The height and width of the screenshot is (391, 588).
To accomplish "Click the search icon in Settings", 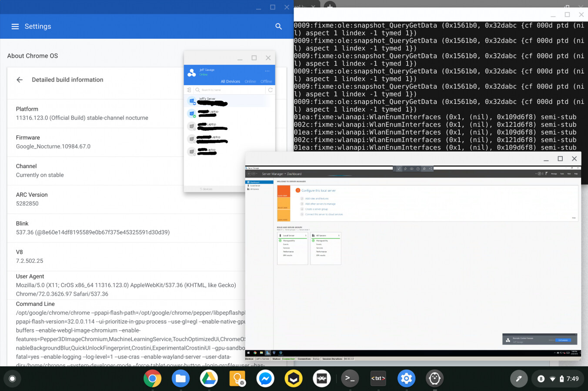I will [278, 26].
